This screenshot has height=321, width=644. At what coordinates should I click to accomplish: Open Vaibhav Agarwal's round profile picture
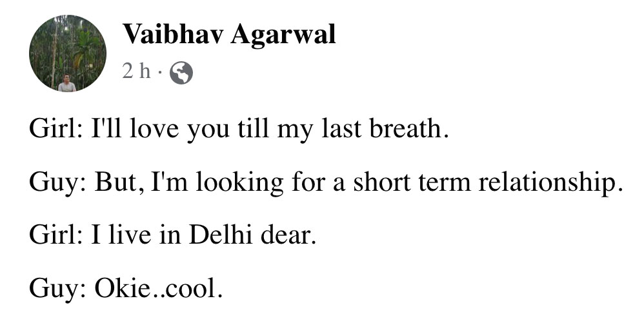coord(67,53)
